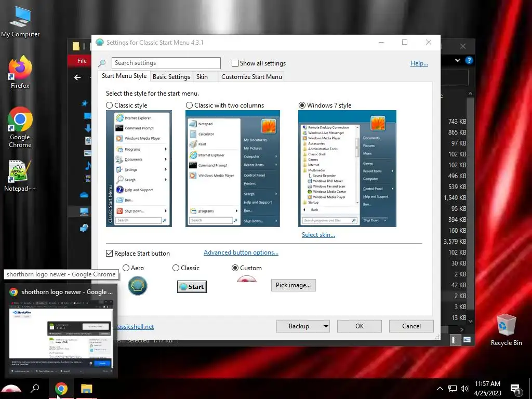This screenshot has width=532, height=399.
Task: Launch Firefox from the desktop
Action: (x=20, y=72)
